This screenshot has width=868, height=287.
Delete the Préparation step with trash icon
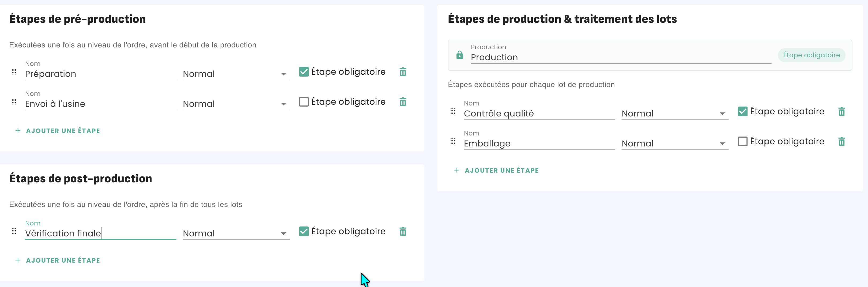[x=403, y=72]
